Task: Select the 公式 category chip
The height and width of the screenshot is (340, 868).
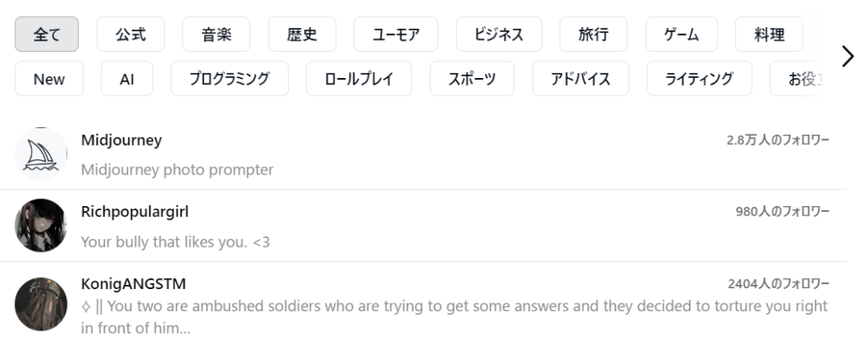Action: coord(131,34)
